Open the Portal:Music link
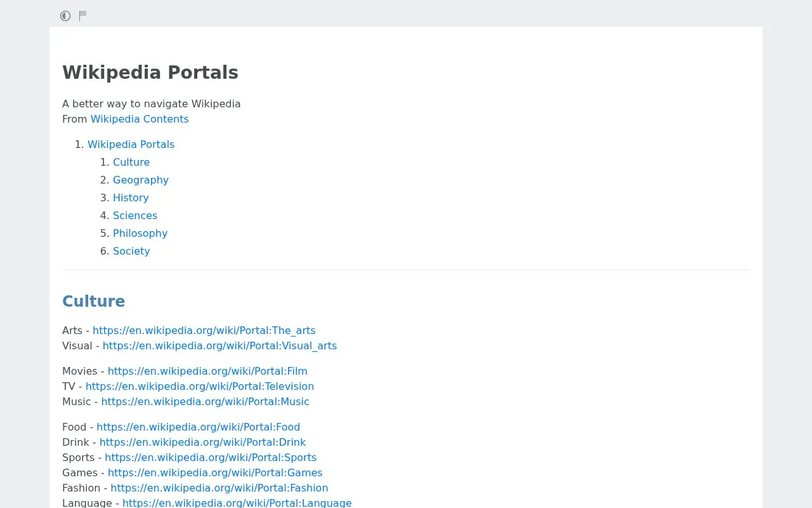Image resolution: width=812 pixels, height=508 pixels. click(x=205, y=401)
